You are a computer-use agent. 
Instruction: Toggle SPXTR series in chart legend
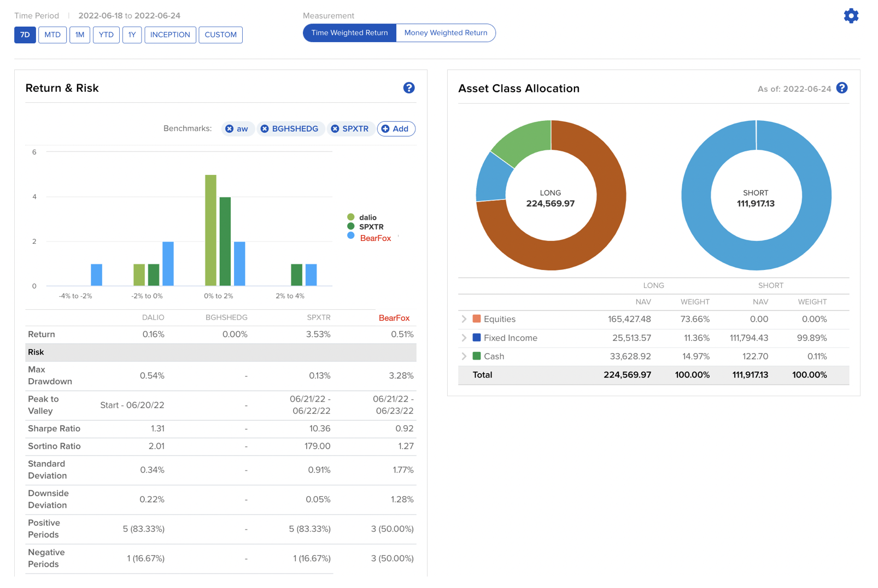(371, 227)
